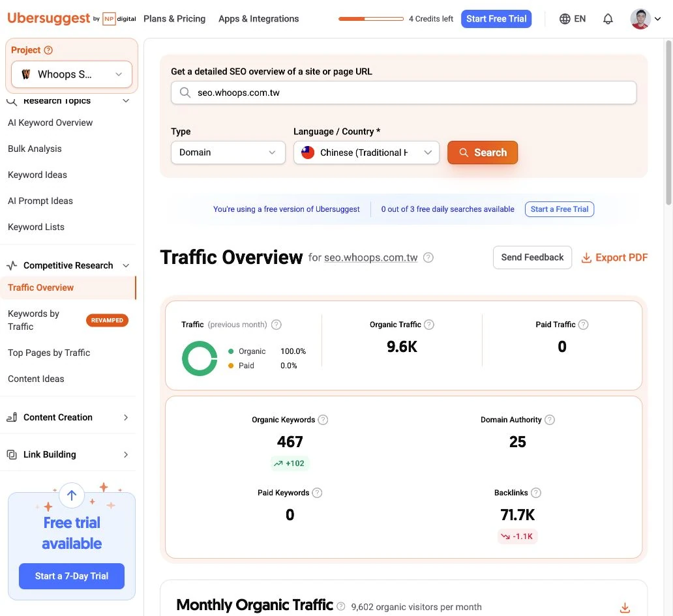Open Content Ideas
This screenshot has width=673, height=616.
(x=36, y=379)
